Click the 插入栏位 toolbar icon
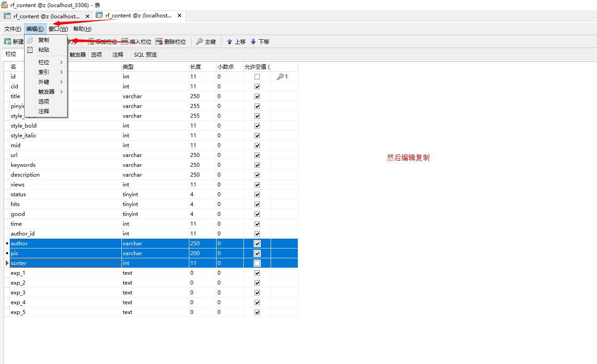The width and height of the screenshot is (597, 364). pos(125,41)
